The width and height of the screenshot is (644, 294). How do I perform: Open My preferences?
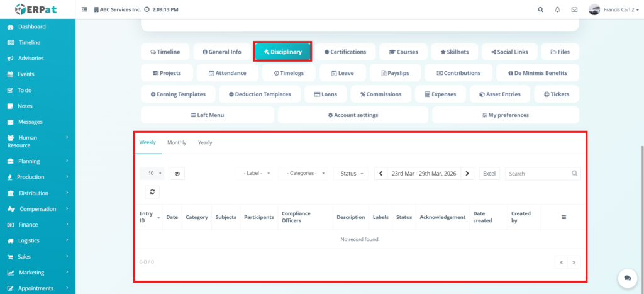505,115
